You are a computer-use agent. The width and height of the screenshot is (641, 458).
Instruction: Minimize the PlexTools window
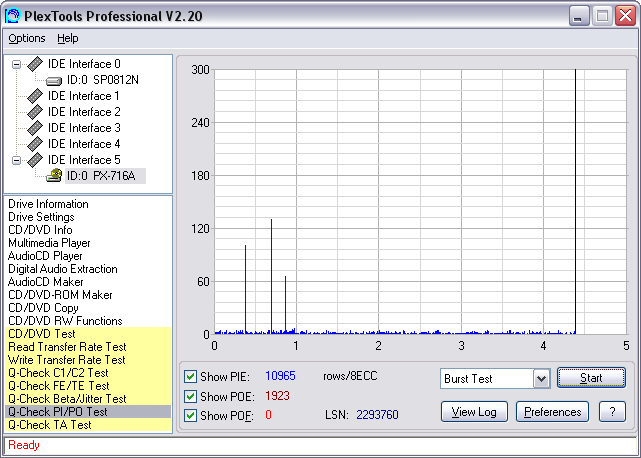[579, 16]
